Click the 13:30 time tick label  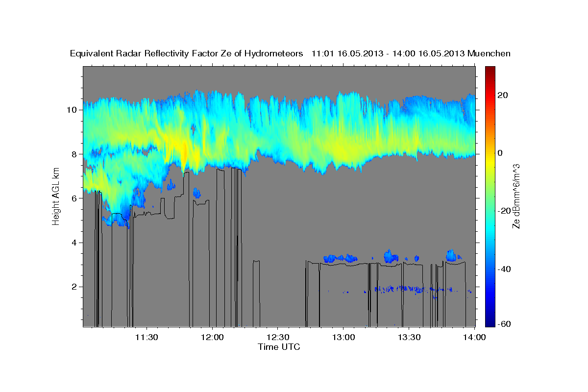coord(410,337)
